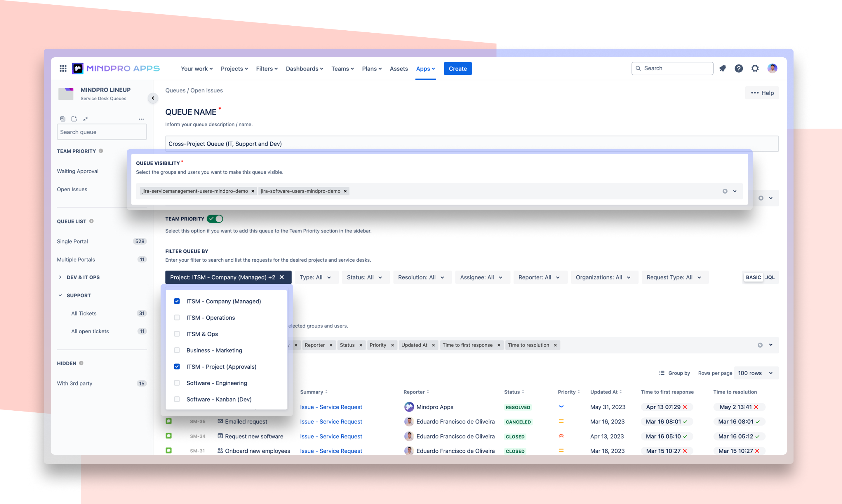Viewport: 842px width, 504px height.
Task: Open the notifications icon
Action: (722, 69)
